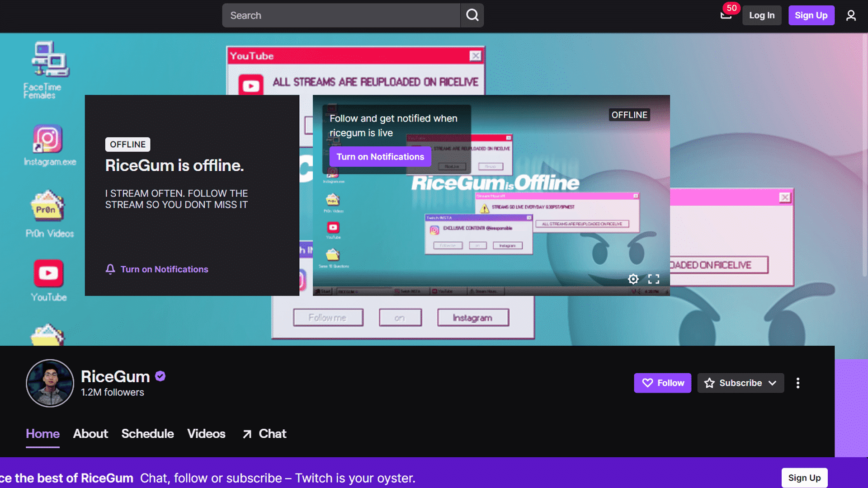Screen dimensions: 868x488
Task: Open the Videos tab
Action: coord(206,434)
